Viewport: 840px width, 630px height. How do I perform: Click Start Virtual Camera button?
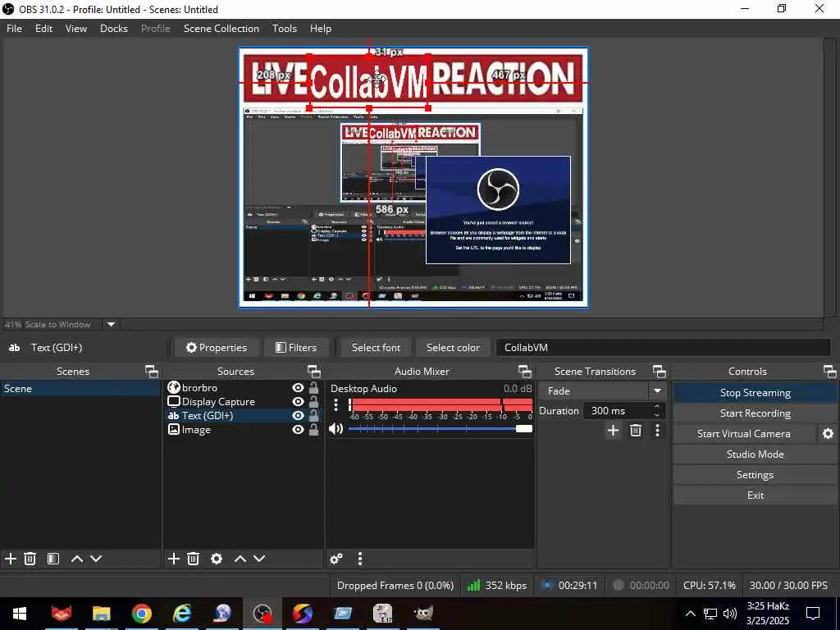(x=743, y=433)
